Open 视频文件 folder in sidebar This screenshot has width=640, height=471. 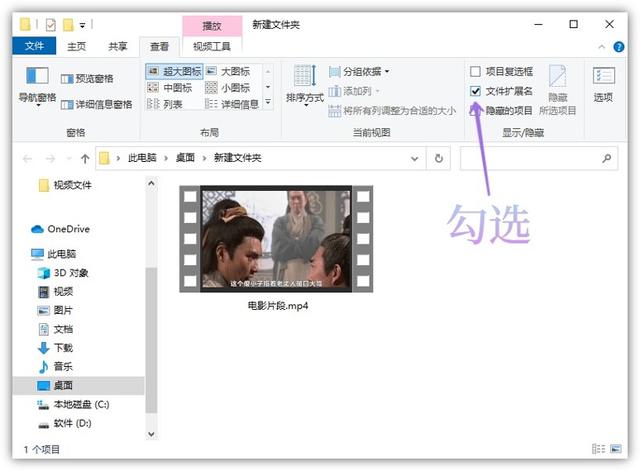coord(65,186)
